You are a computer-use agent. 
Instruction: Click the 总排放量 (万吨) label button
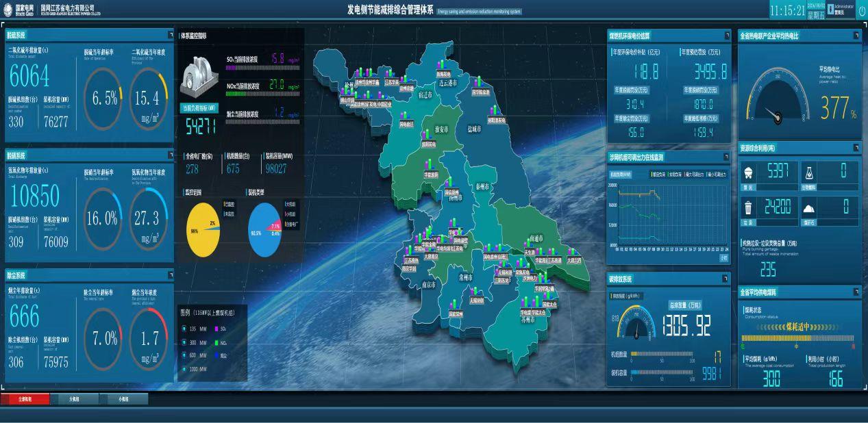click(x=686, y=305)
